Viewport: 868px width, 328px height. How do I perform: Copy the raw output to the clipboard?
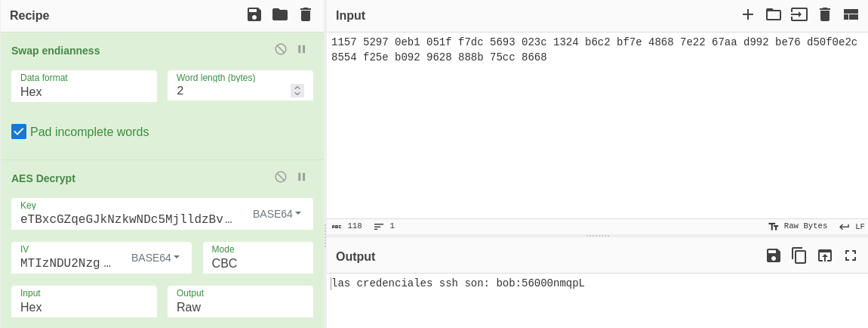coord(799,255)
